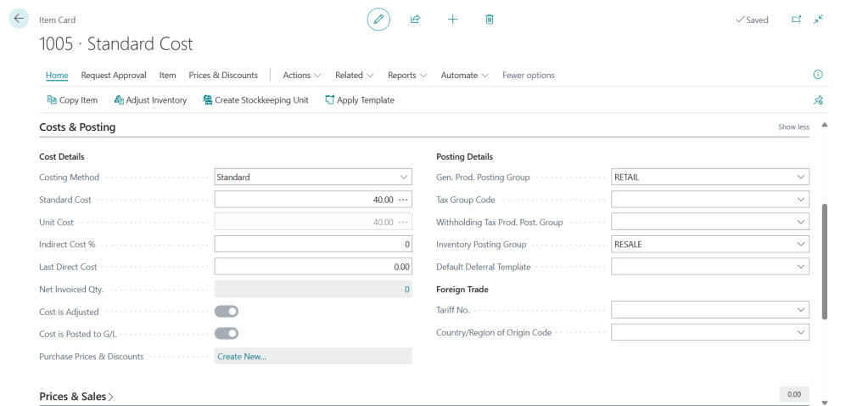Click the pin action bar icon

coord(818,100)
